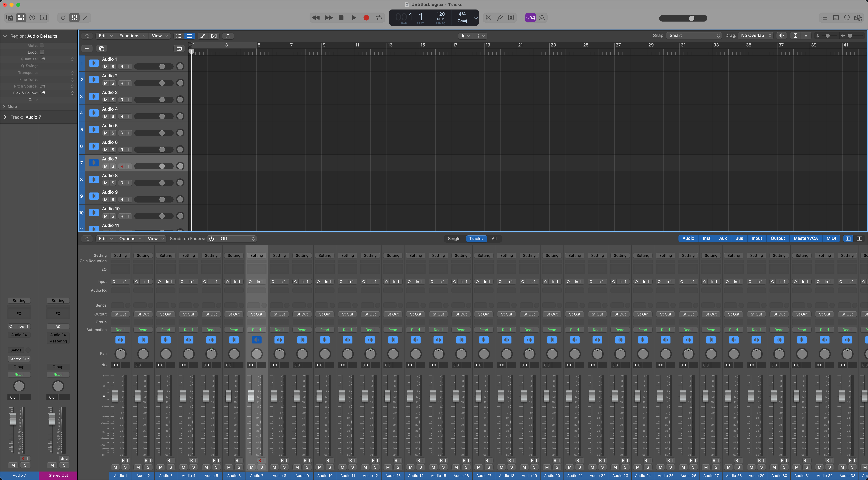Open the Tracks area Edit menu
This screenshot has height=480, width=868.
coord(105,36)
